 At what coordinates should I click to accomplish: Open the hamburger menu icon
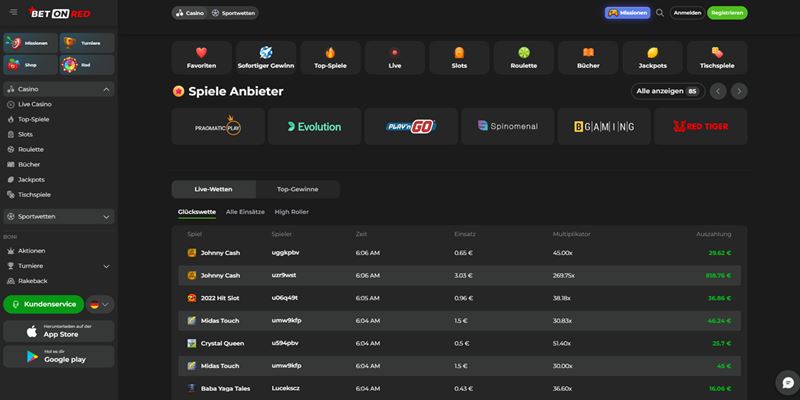tap(13, 12)
